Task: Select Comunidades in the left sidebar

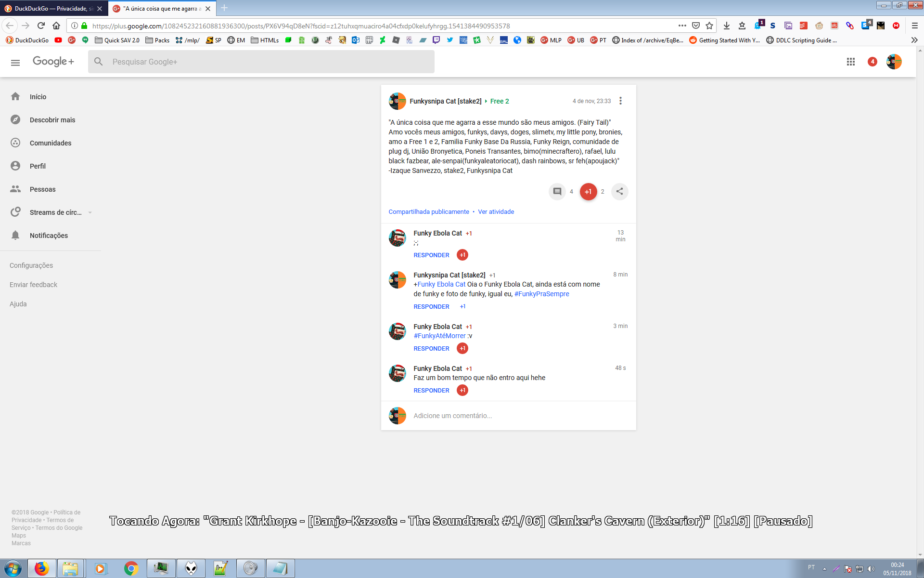Action: click(50, 143)
